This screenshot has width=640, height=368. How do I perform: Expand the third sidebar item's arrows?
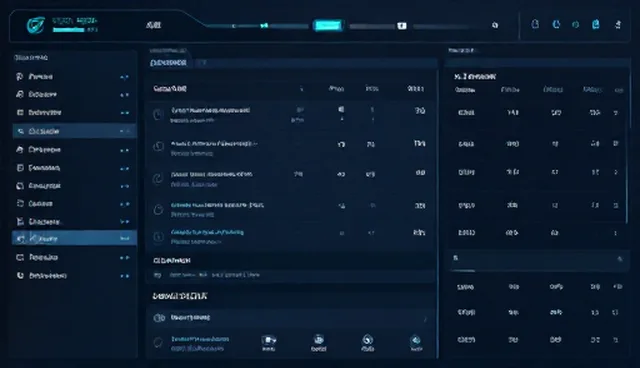click(124, 113)
